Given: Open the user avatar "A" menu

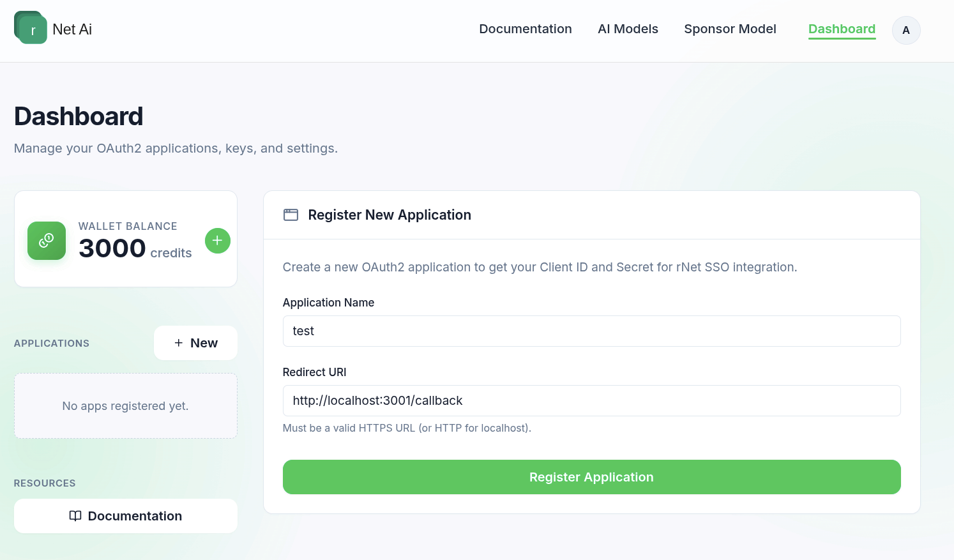Looking at the screenshot, I should click(906, 30).
